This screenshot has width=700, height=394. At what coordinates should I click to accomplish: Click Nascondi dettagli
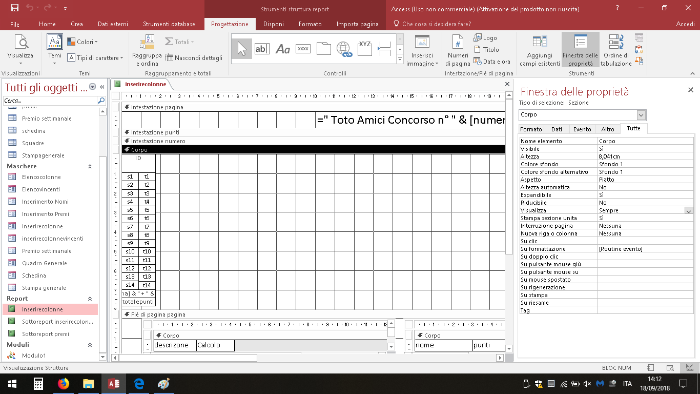(x=194, y=58)
